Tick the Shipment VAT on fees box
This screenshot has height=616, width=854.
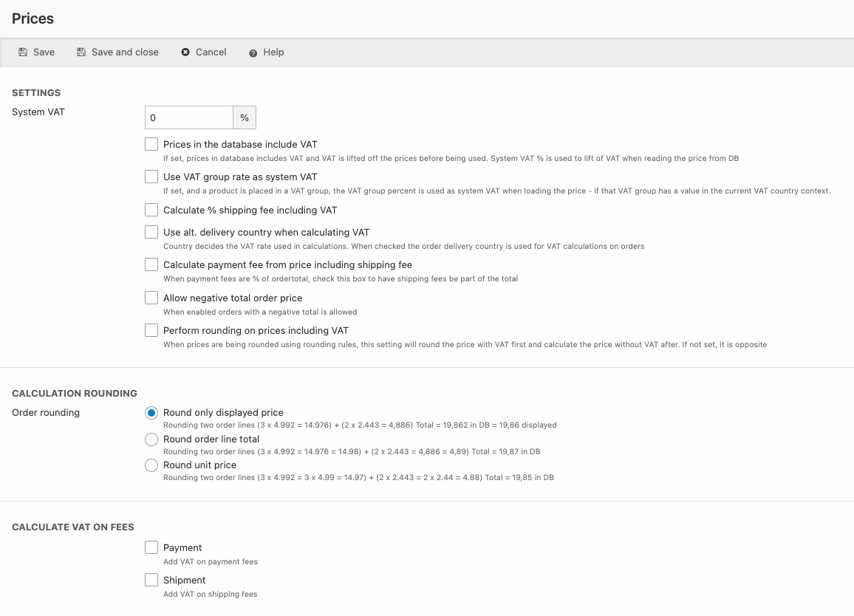point(151,580)
